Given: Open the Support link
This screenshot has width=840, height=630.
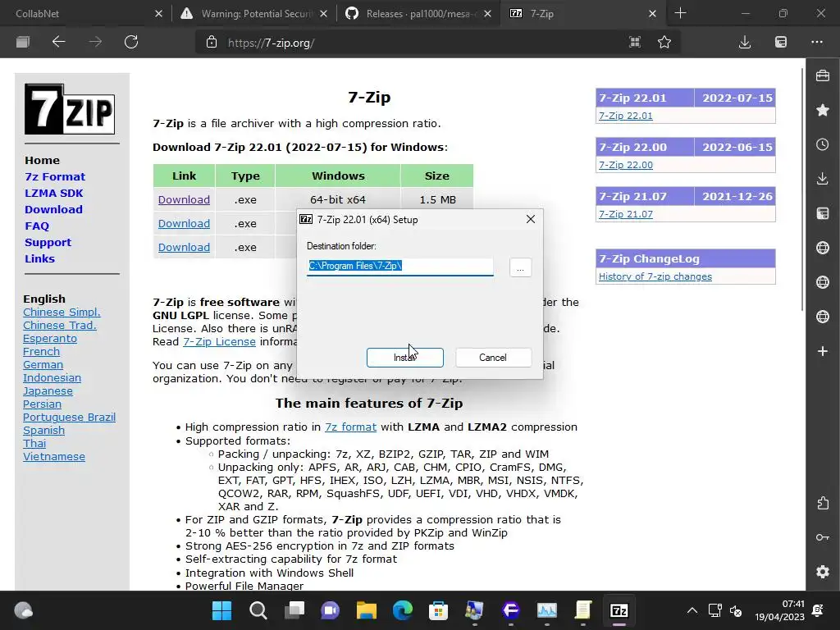Looking at the screenshot, I should click(48, 242).
